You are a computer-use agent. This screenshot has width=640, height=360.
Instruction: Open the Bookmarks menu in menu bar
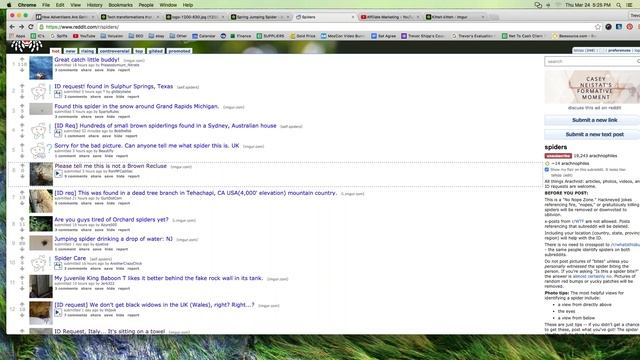[x=120, y=5]
